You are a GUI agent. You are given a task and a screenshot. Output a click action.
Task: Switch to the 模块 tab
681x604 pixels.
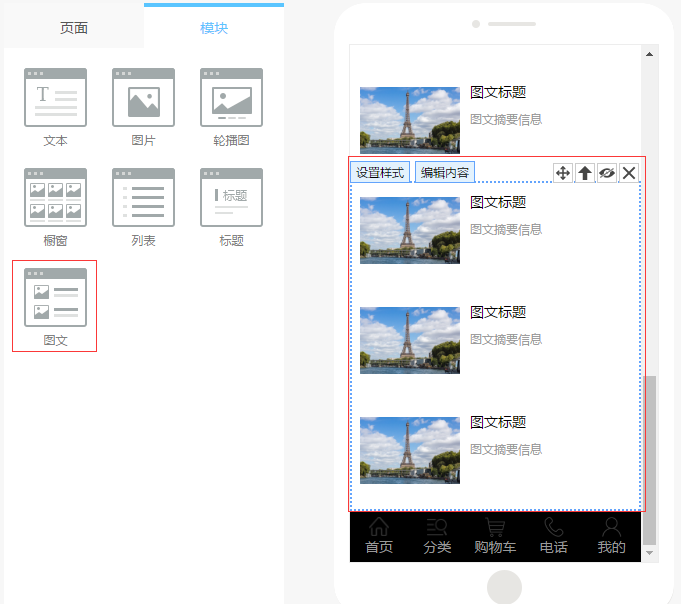(214, 28)
